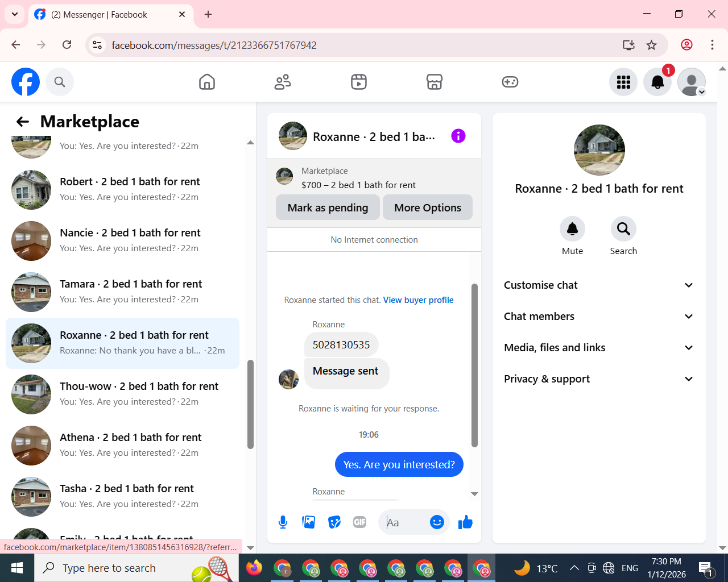This screenshot has height=582, width=728.
Task: Open the Gaming controller icon
Action: 510,82
